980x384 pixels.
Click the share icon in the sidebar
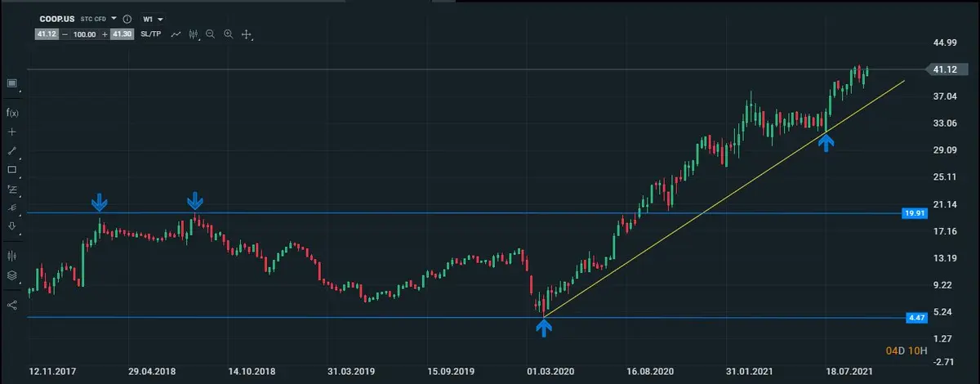tap(12, 305)
